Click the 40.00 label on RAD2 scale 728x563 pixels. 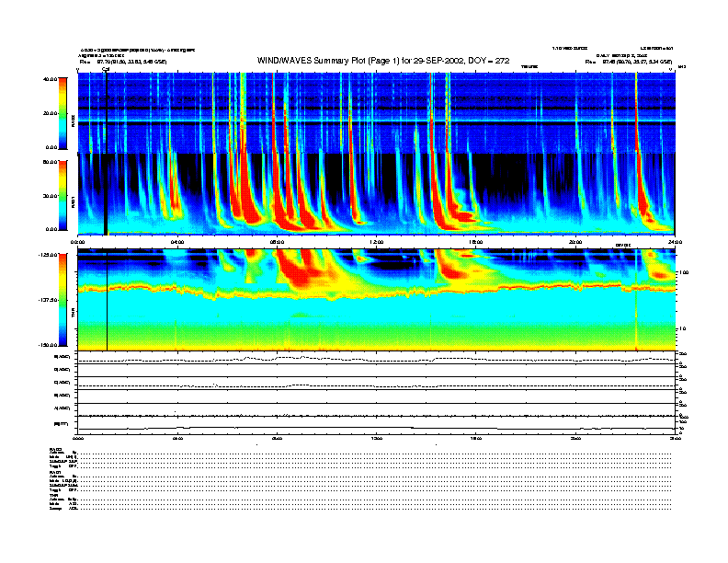(50, 79)
